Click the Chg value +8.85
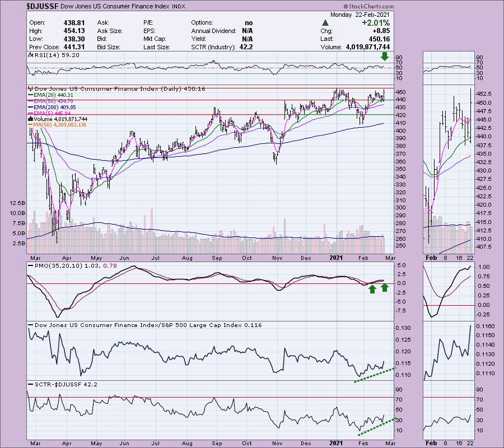 tap(380, 31)
